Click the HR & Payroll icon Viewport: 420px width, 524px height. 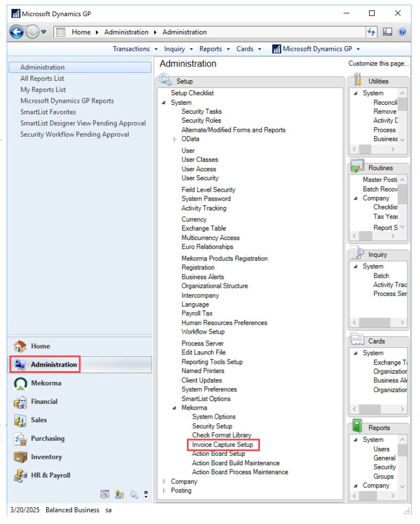(x=20, y=475)
